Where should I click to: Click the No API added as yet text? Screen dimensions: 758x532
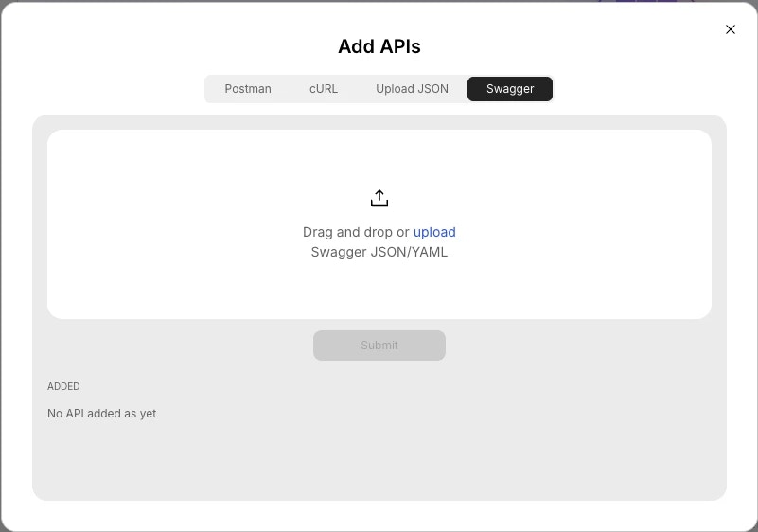pyautogui.click(x=101, y=414)
